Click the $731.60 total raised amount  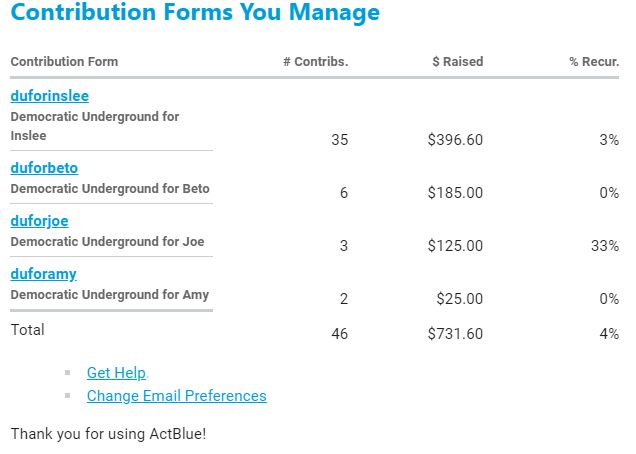click(455, 333)
